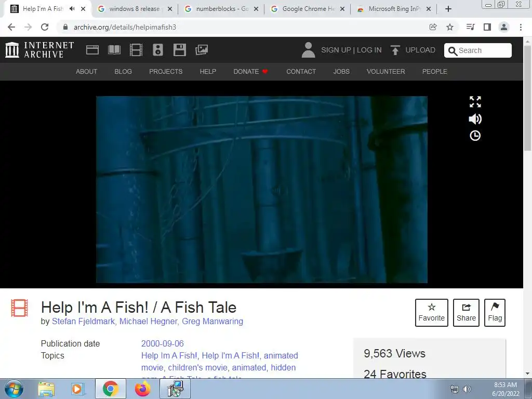Open the system tray volume icon
Screen dimensions: 532x399
(x=467, y=389)
